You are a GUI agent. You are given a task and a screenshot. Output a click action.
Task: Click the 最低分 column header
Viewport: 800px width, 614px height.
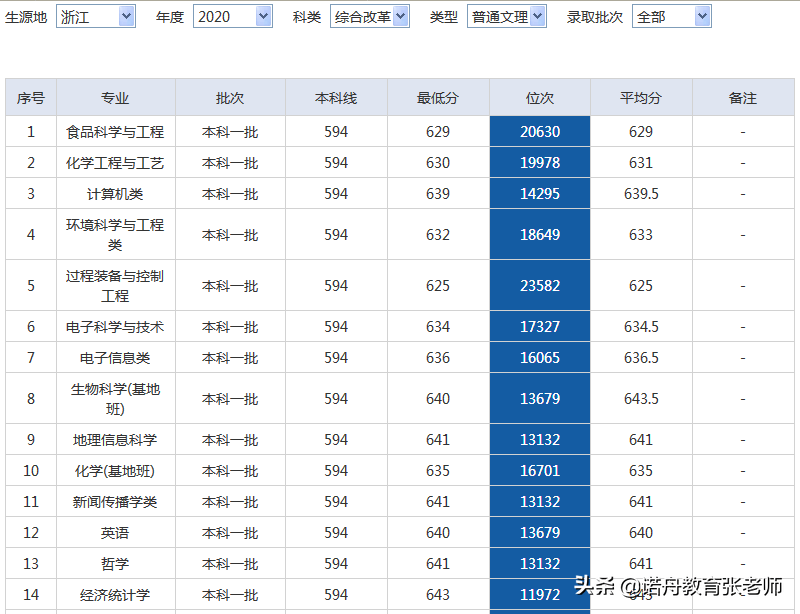pyautogui.click(x=438, y=97)
